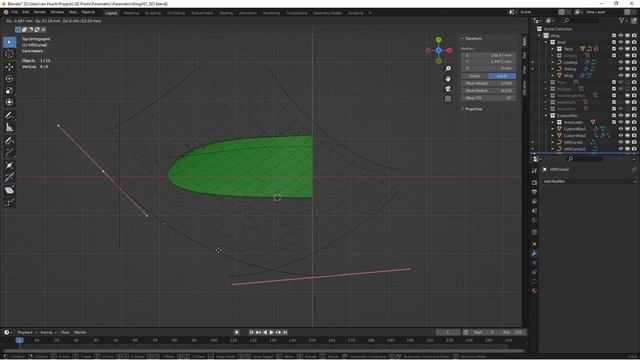Hide CustomRibs1 object via eye icon
640x360 pixels.
pos(621,129)
